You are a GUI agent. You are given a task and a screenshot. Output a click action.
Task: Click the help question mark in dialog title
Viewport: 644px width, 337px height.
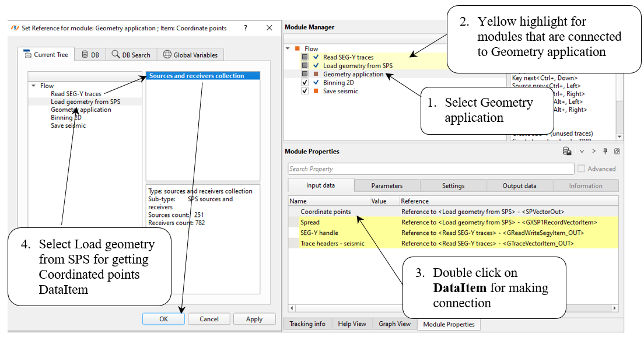pyautogui.click(x=245, y=28)
